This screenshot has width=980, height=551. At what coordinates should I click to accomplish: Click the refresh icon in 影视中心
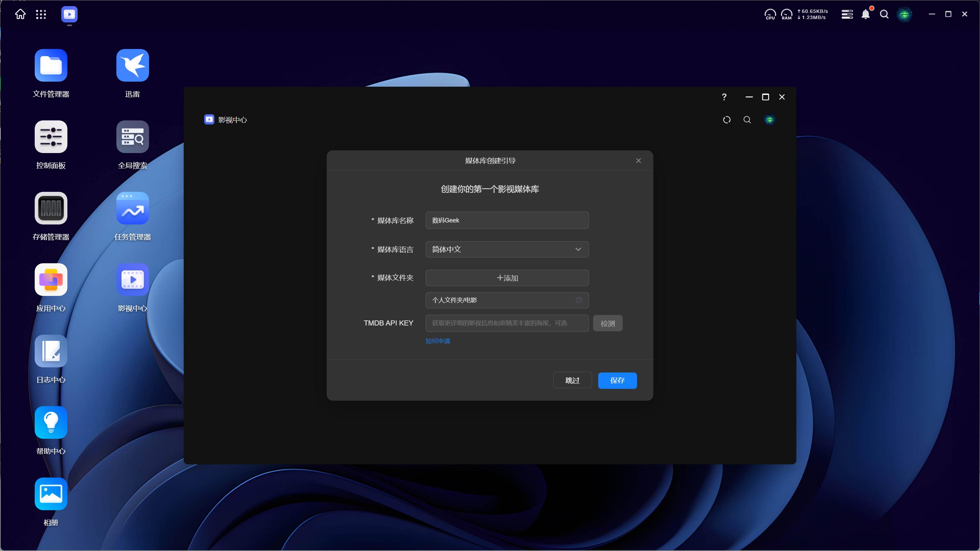(726, 120)
